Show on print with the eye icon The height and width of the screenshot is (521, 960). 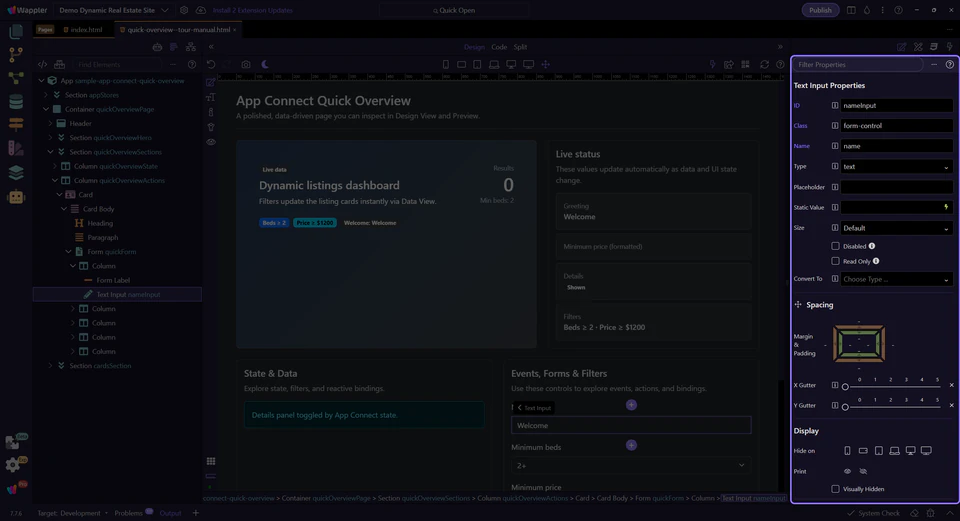point(847,471)
